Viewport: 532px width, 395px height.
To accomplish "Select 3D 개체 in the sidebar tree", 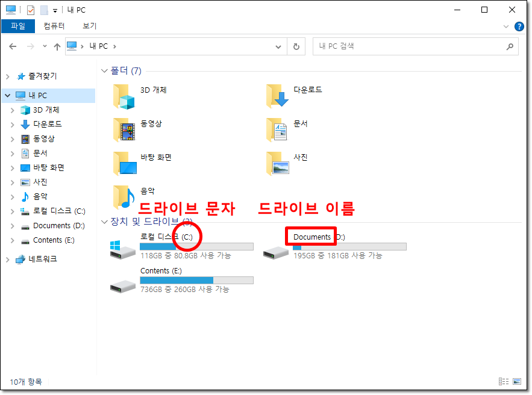I will pyautogui.click(x=46, y=110).
